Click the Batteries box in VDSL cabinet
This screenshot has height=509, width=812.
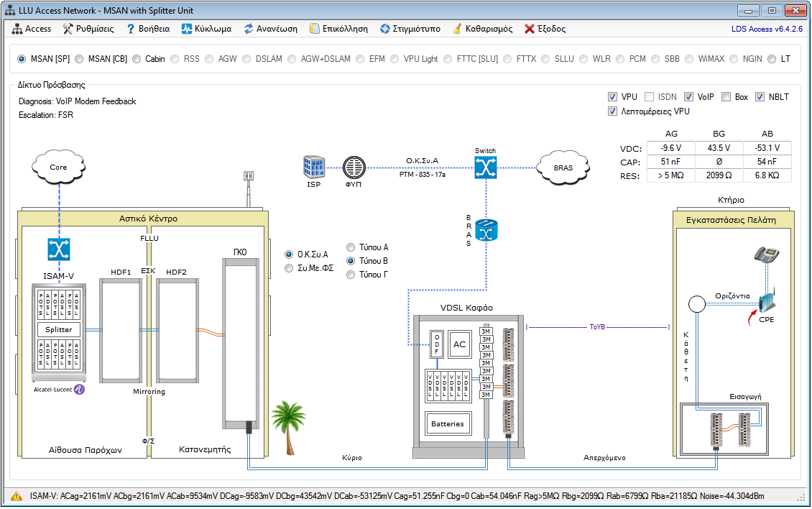(448, 423)
